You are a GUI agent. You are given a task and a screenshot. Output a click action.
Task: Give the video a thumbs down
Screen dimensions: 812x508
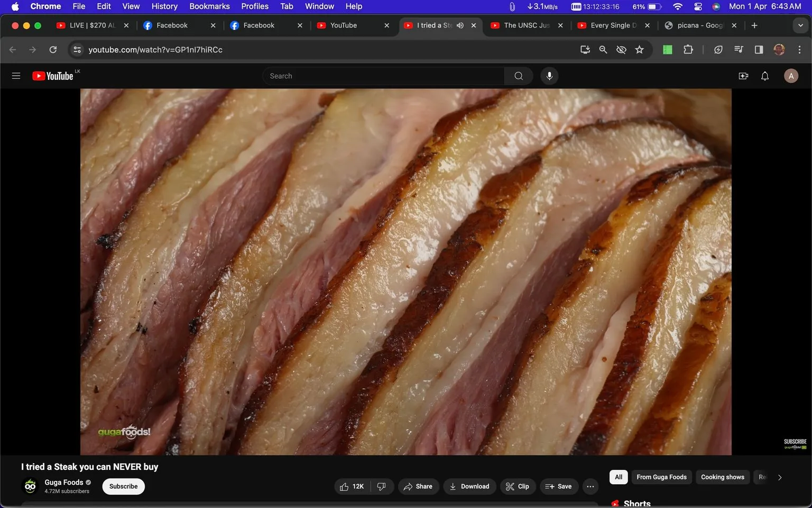pos(382,486)
